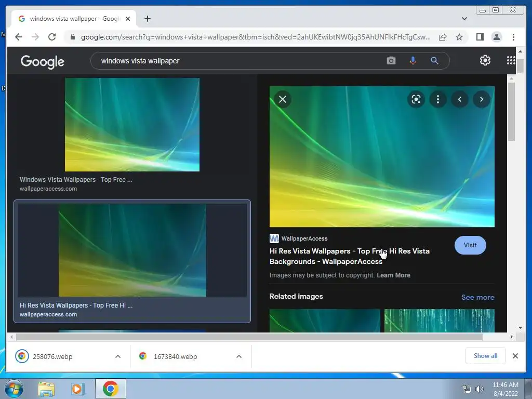This screenshot has height=399, width=532.
Task: Open a new tab with plus button
Action: click(147, 19)
